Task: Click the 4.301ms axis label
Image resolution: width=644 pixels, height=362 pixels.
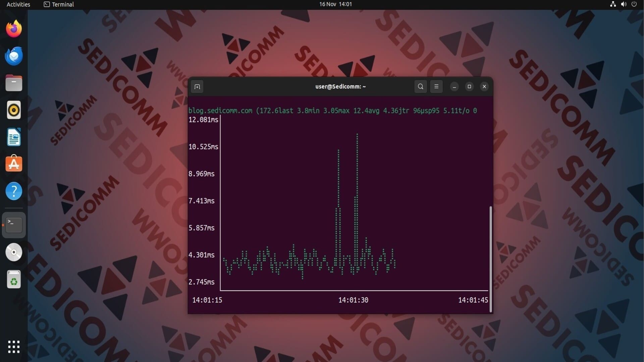Action: (201, 255)
